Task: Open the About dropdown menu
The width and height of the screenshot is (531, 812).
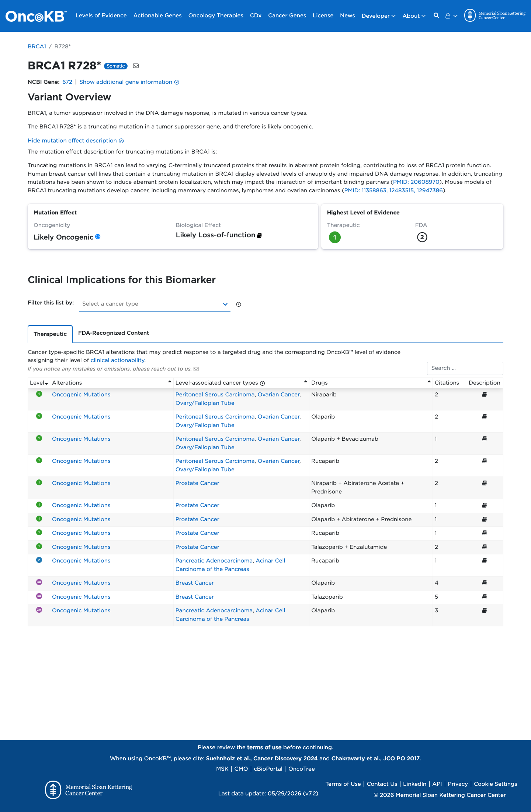Action: point(414,16)
